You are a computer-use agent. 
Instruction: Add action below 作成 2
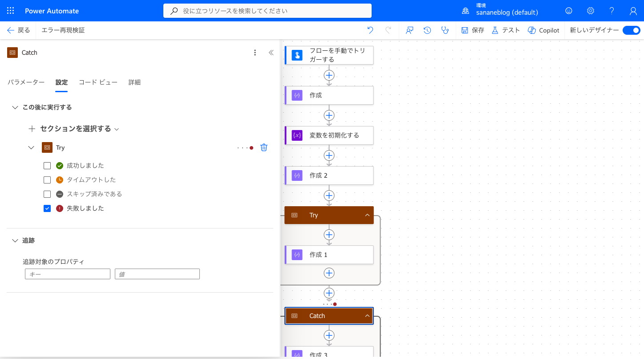329,196
